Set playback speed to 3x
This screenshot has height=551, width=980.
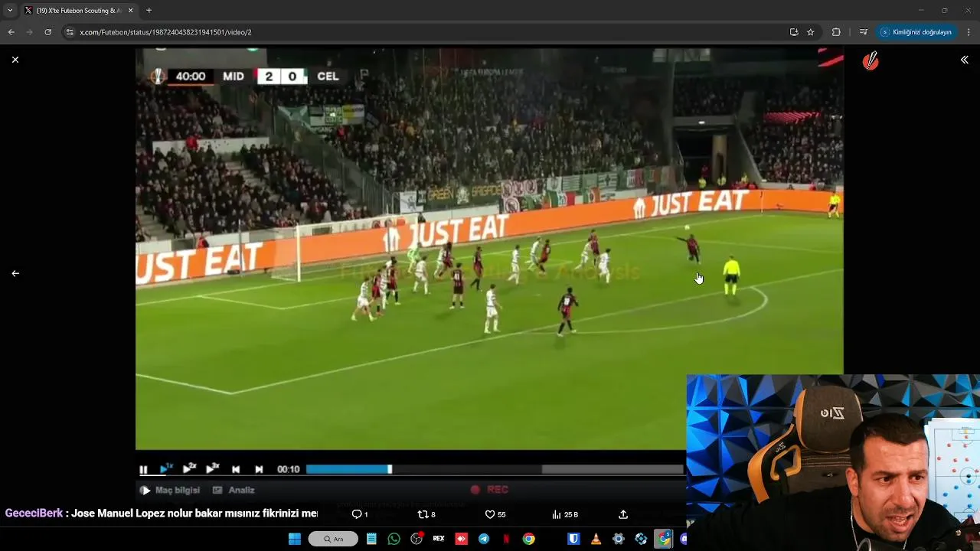pos(213,468)
